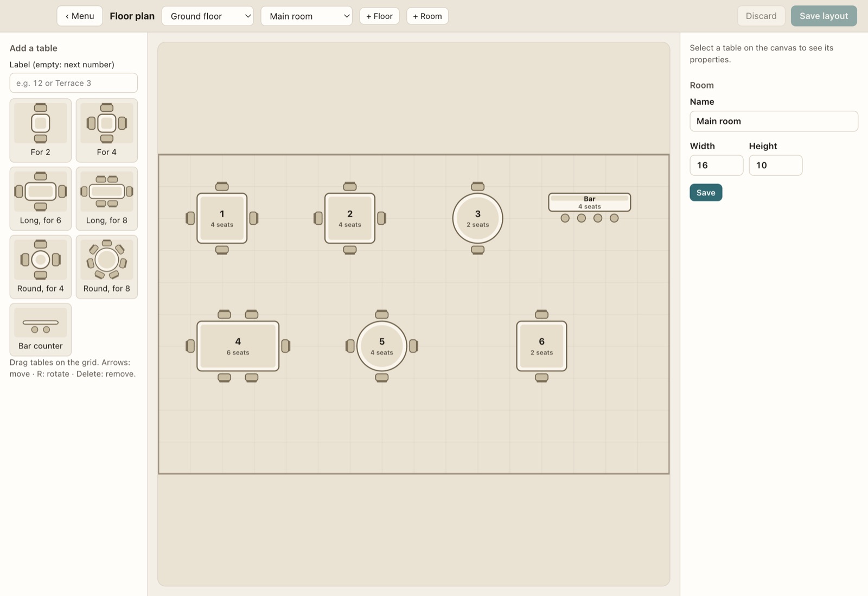Image resolution: width=868 pixels, height=596 pixels.
Task: Open the Main room dropdown
Action: click(307, 16)
